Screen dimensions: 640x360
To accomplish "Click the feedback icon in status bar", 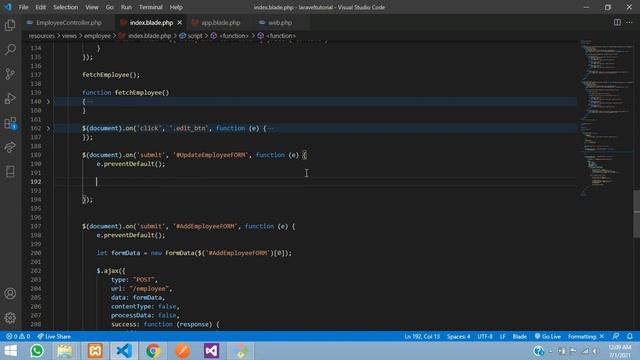I will tap(616, 336).
